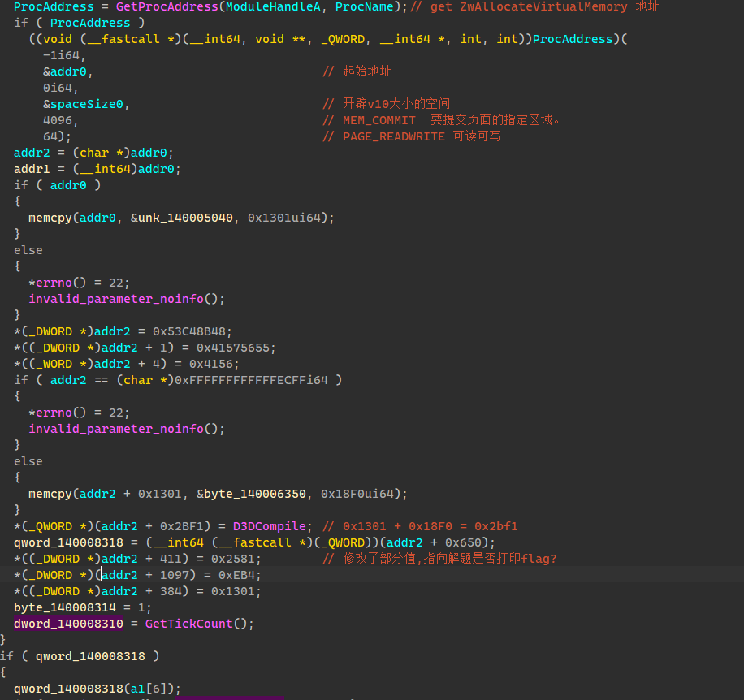Click if ( addr0 ) condition
Image resolution: width=744 pixels, height=700 pixels.
(58, 185)
